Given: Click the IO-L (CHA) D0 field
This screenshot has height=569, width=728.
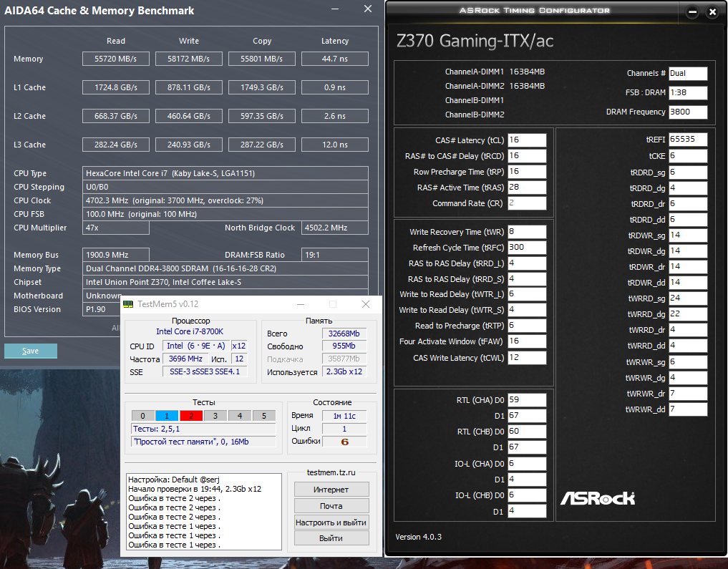Looking at the screenshot, I should pos(527,464).
